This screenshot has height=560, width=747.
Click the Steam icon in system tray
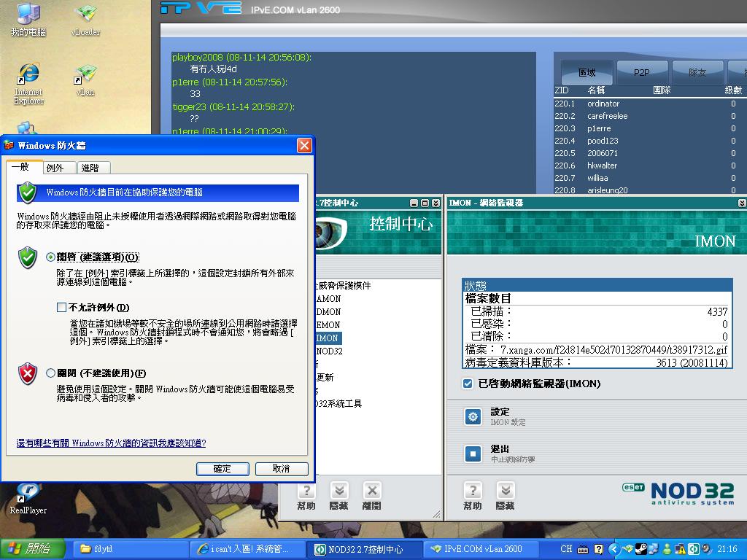click(x=640, y=549)
